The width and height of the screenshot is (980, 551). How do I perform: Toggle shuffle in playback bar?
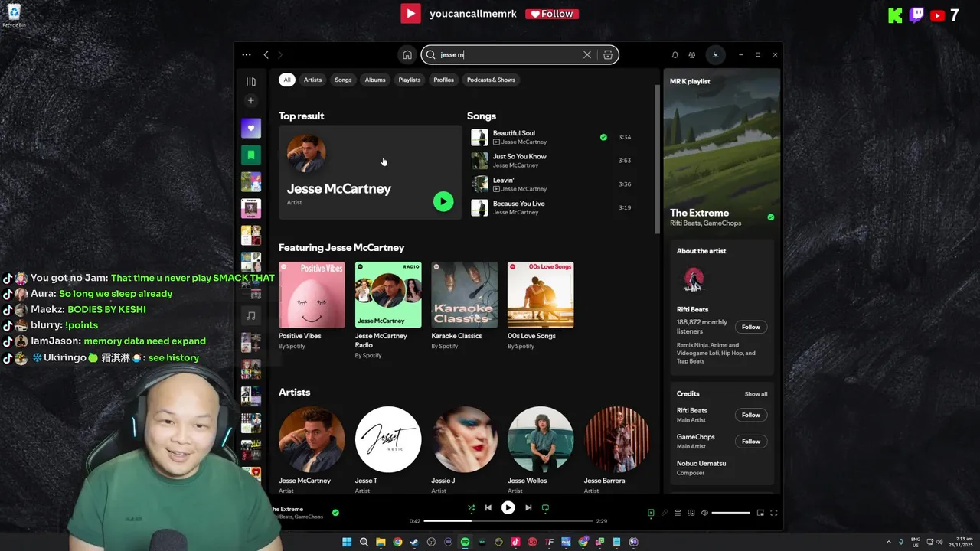pyautogui.click(x=471, y=507)
